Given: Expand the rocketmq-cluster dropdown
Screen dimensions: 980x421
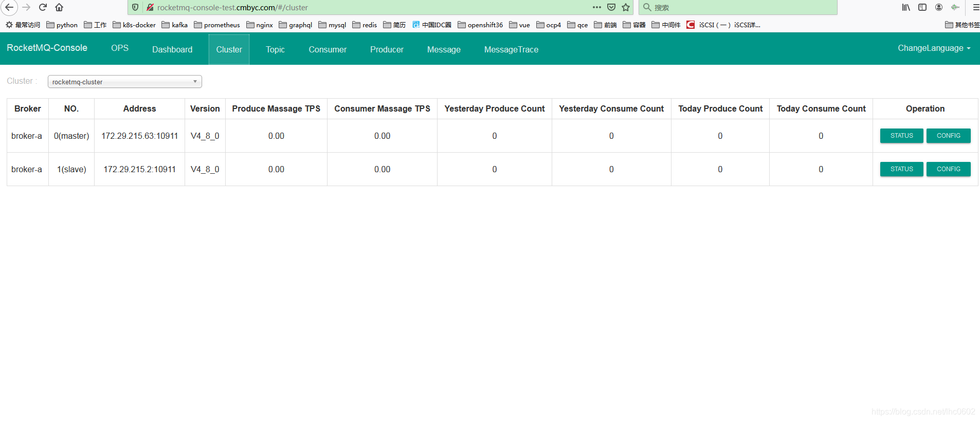Looking at the screenshot, I should pyautogui.click(x=124, y=82).
